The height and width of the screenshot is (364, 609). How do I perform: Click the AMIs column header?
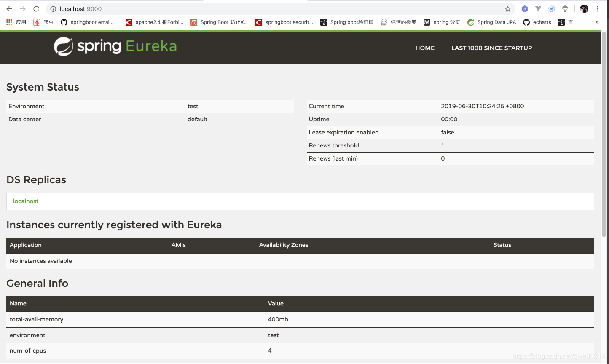point(179,245)
